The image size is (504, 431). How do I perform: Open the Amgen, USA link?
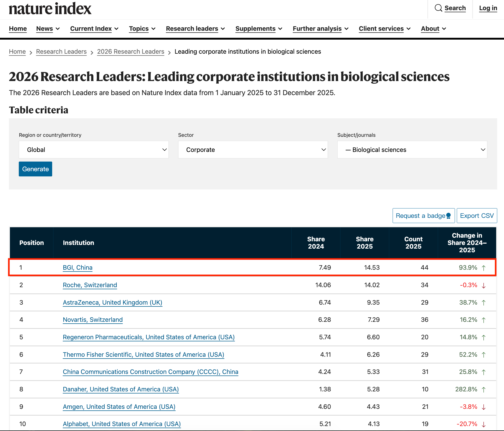coord(119,407)
